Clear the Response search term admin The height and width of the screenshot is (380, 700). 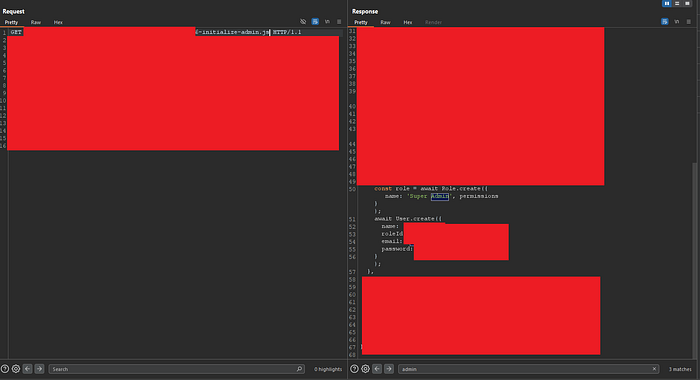(x=654, y=369)
